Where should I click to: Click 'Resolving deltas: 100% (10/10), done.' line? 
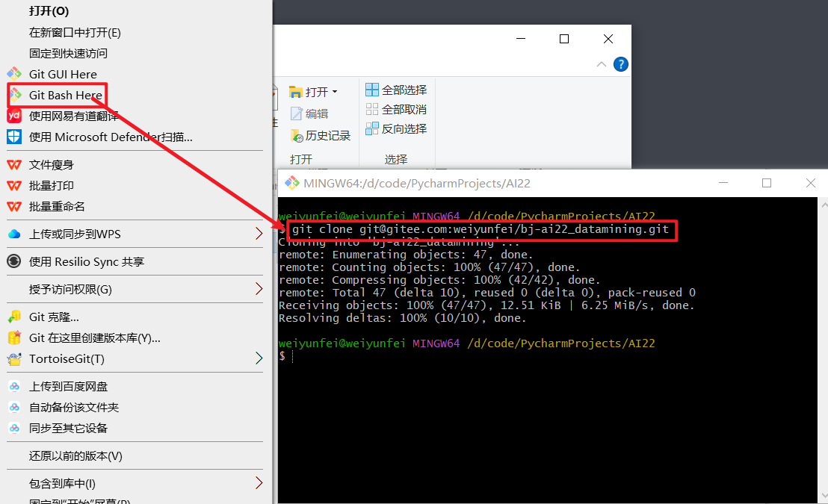tap(402, 318)
